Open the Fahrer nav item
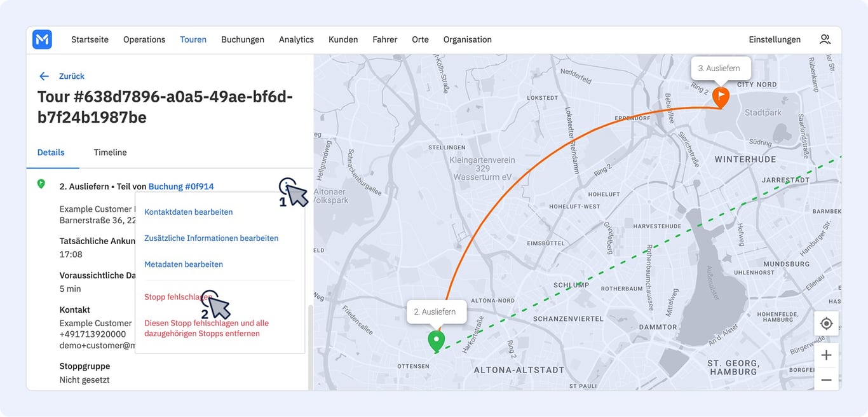868x417 pixels. tap(385, 39)
